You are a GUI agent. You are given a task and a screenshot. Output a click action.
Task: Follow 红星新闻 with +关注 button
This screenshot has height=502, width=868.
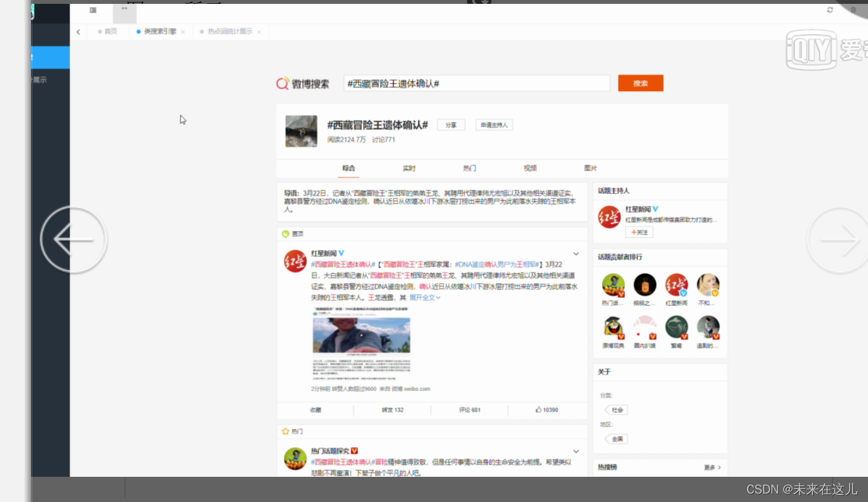639,232
